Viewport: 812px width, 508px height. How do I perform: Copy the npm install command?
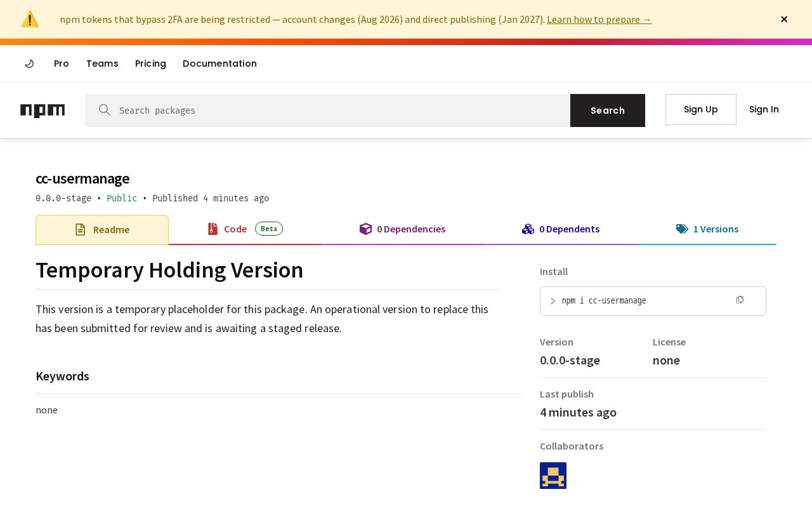coord(740,300)
